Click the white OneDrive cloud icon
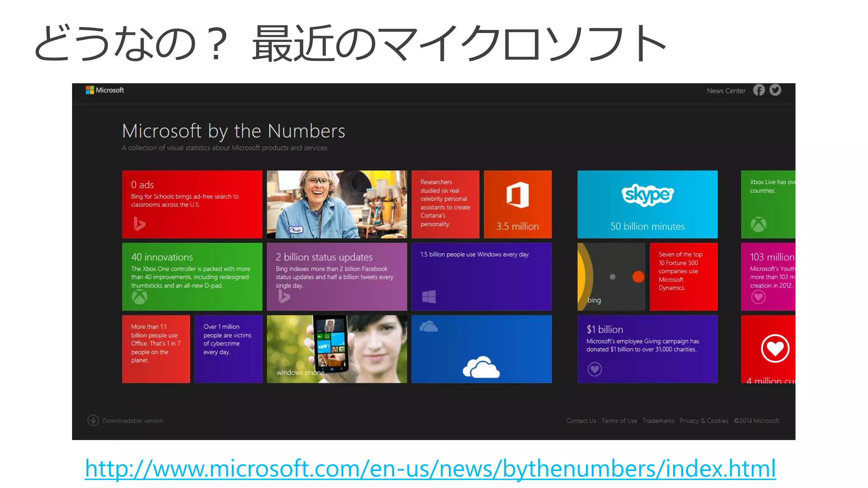 [x=481, y=367]
